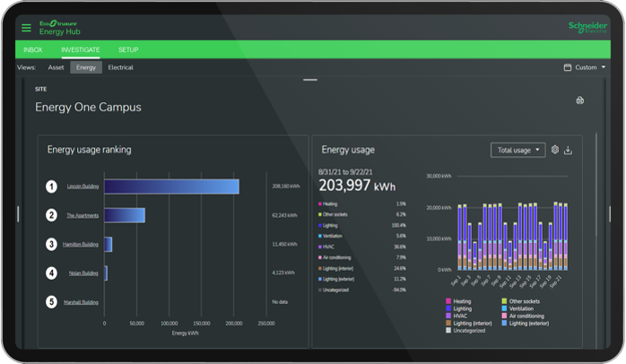The image size is (626, 364).
Task: Select the Uncategorized breakdown row
Action: point(362,290)
